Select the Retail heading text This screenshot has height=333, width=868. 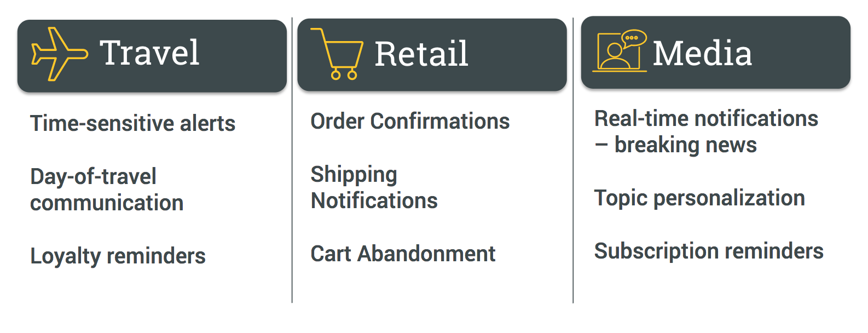pyautogui.click(x=421, y=54)
